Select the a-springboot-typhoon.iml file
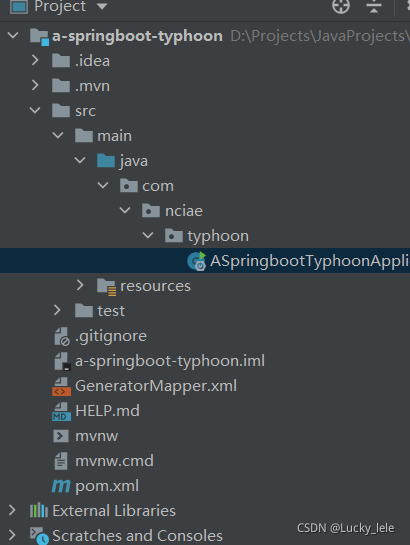 [x=170, y=361]
